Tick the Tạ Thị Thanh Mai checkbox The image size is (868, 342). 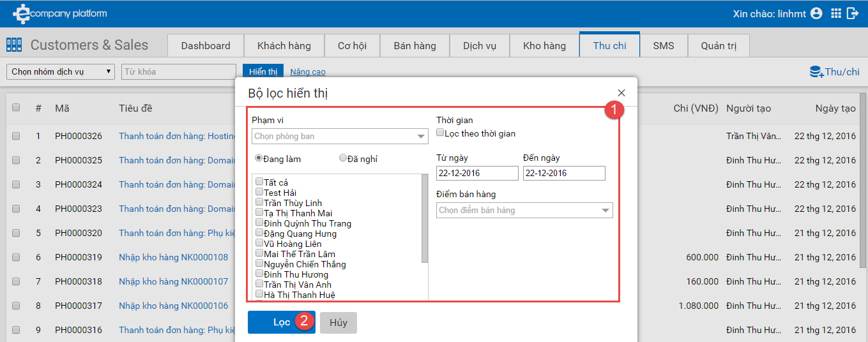(259, 212)
